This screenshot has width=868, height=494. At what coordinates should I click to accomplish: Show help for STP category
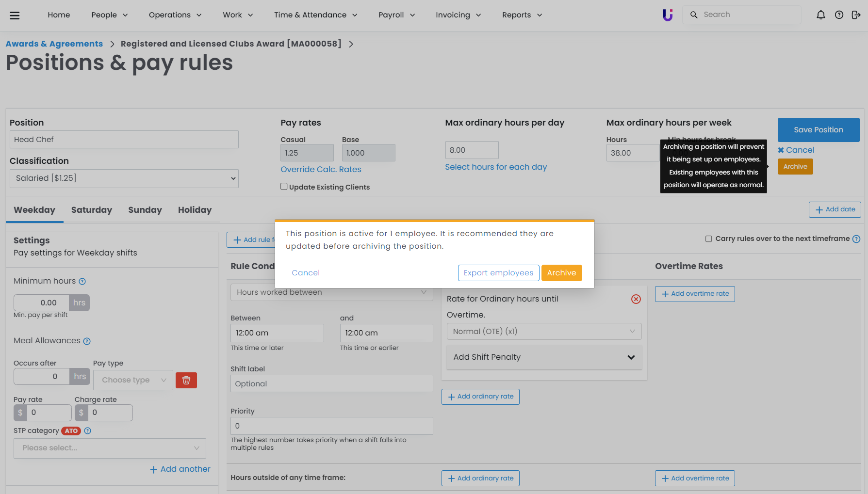pyautogui.click(x=88, y=431)
